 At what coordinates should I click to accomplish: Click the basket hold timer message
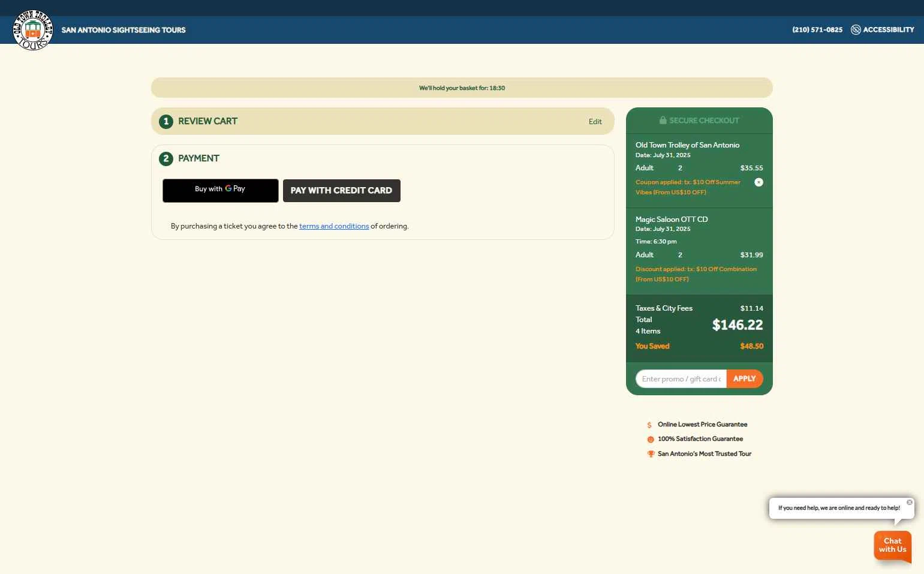[x=462, y=88]
